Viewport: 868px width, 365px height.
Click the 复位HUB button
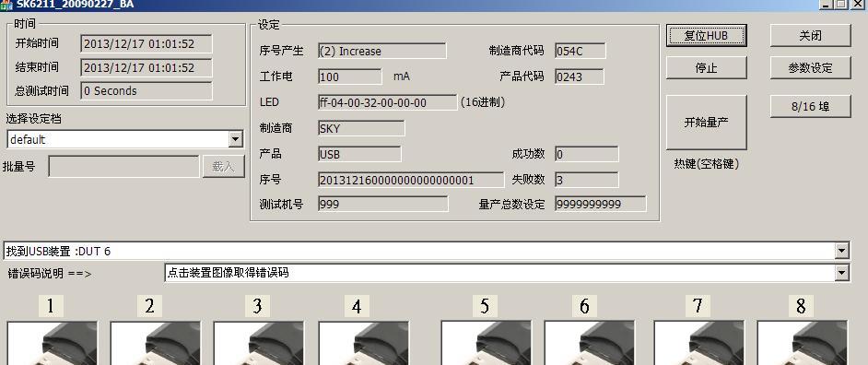click(706, 35)
